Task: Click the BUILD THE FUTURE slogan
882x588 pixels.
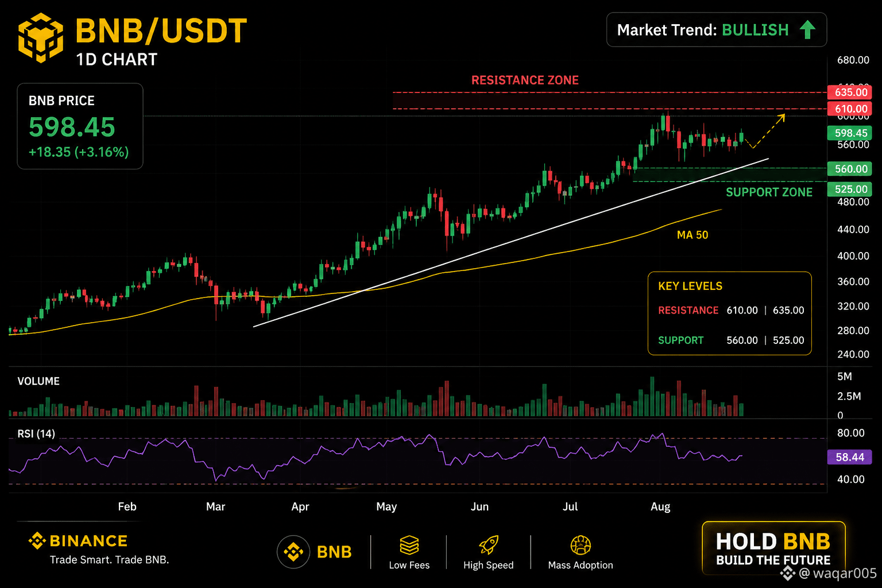Action: pyautogui.click(x=773, y=560)
